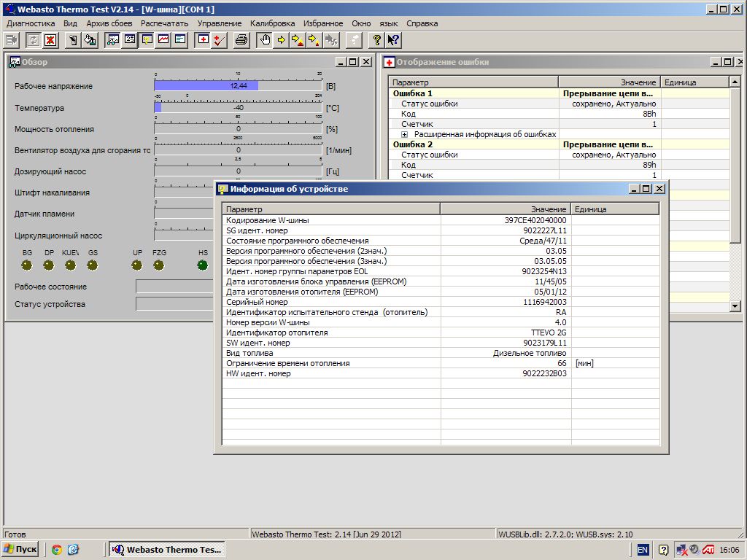Open the Вид menu
The image size is (747, 560).
(x=70, y=23)
